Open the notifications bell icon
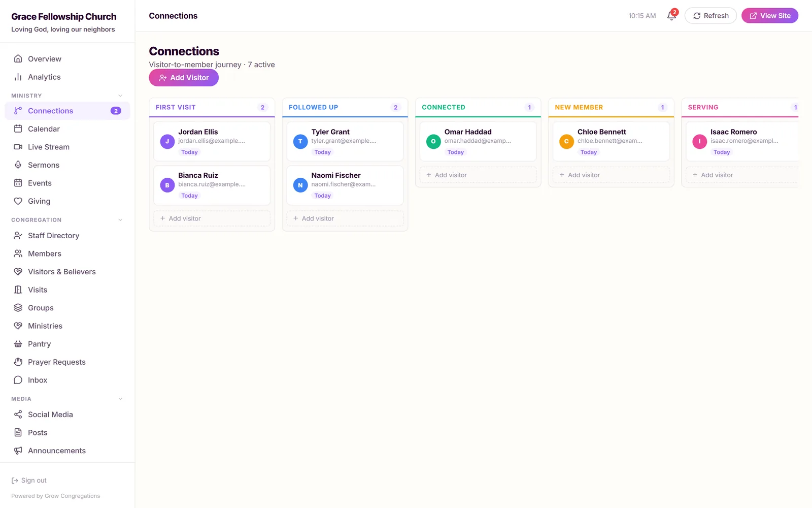Viewport: 812px width, 508px height. click(x=671, y=16)
